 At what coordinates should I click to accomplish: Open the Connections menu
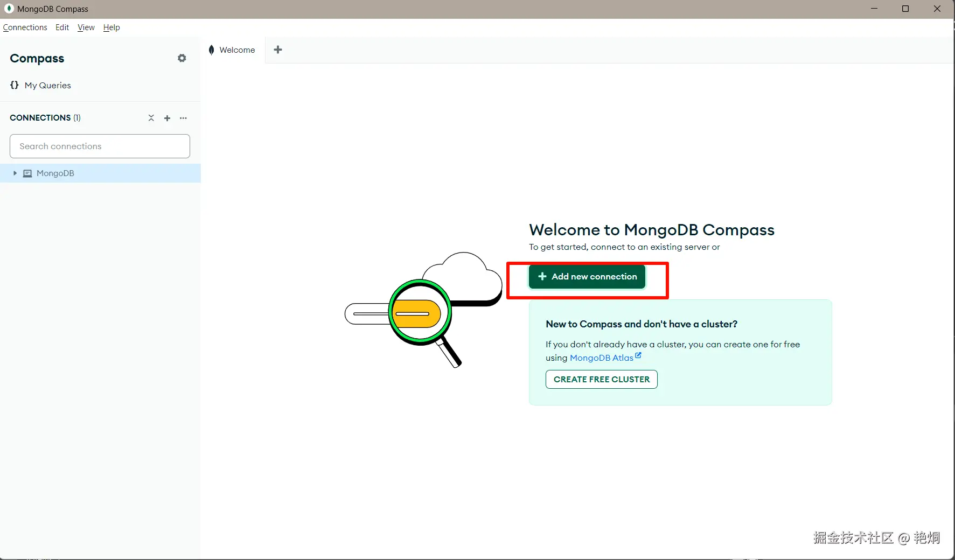coord(25,27)
